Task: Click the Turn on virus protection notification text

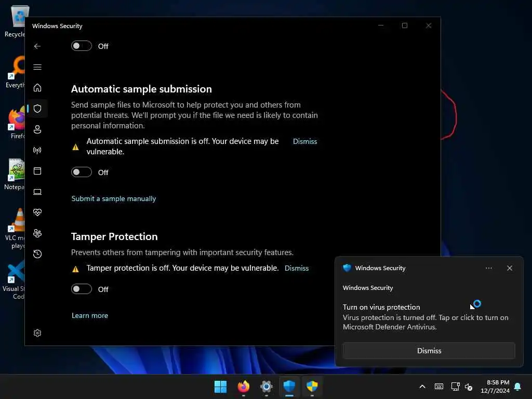Action: (x=381, y=307)
